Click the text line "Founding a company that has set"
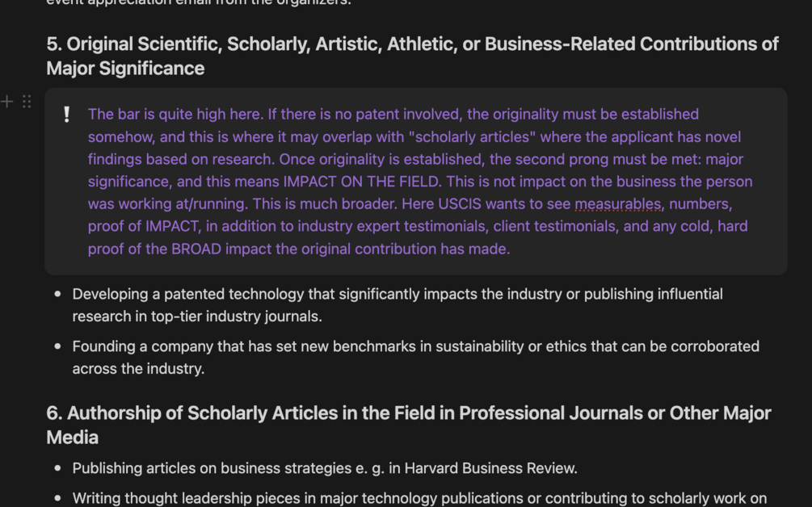 tap(416, 346)
